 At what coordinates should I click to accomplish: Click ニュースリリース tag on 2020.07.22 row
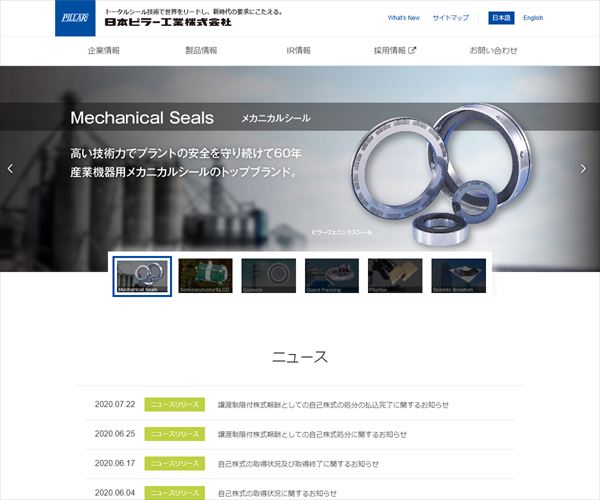pos(174,405)
